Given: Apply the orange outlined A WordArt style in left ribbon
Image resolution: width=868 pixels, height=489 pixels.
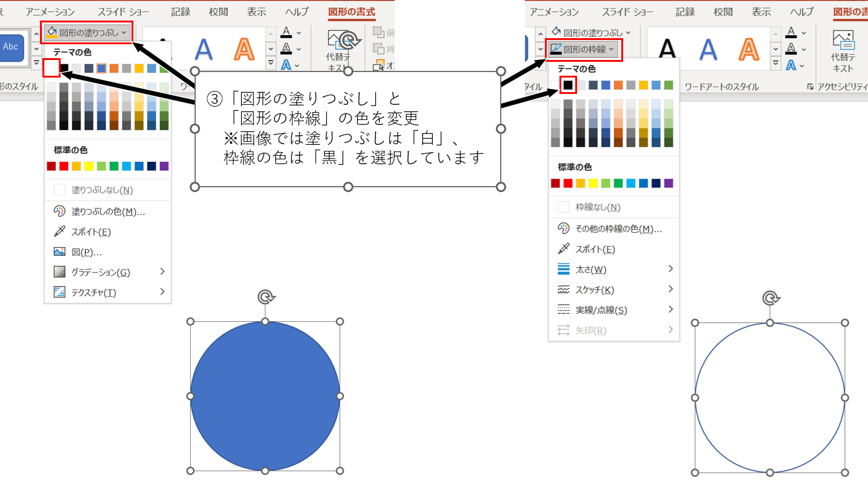Looking at the screenshot, I should click(244, 48).
